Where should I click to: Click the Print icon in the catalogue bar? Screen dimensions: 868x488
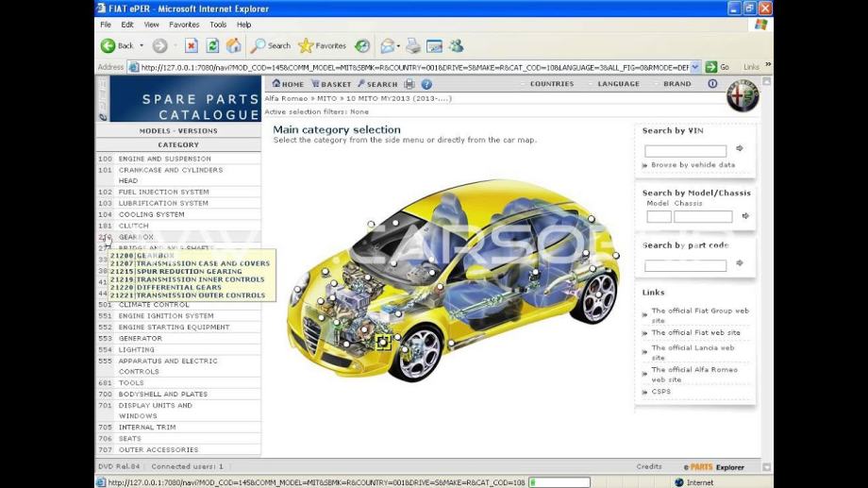click(x=409, y=84)
